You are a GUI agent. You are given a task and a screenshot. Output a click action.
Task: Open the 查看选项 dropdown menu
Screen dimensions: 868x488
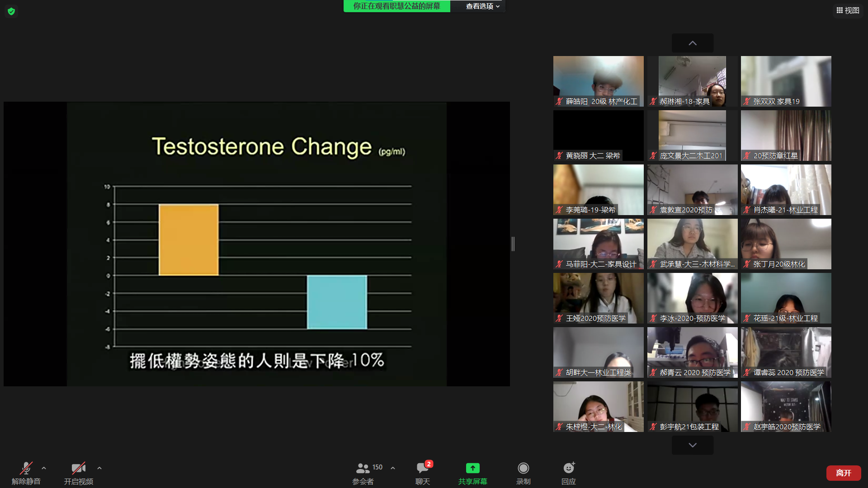pos(482,6)
